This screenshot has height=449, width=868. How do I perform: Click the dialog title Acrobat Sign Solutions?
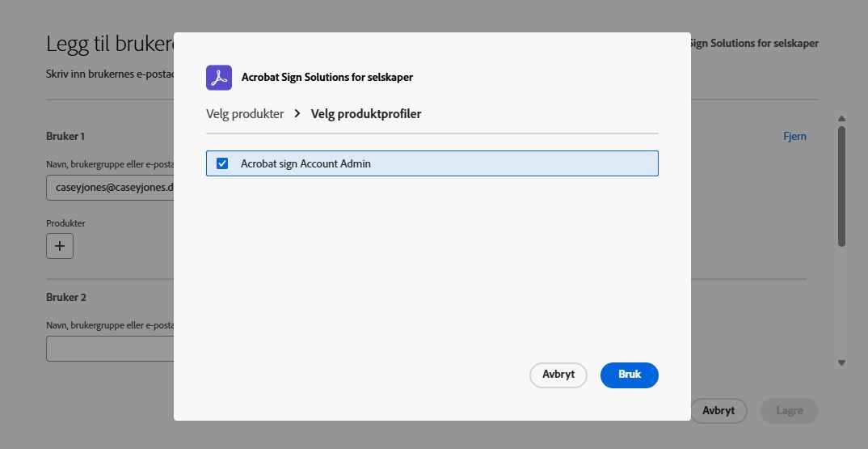click(x=327, y=78)
